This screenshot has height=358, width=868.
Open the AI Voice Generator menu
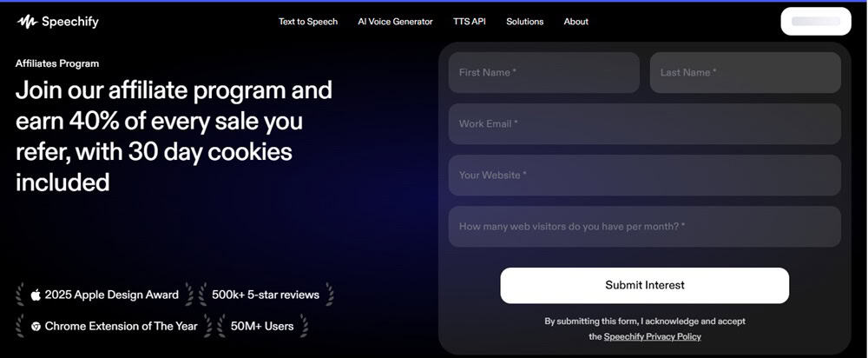pyautogui.click(x=395, y=22)
